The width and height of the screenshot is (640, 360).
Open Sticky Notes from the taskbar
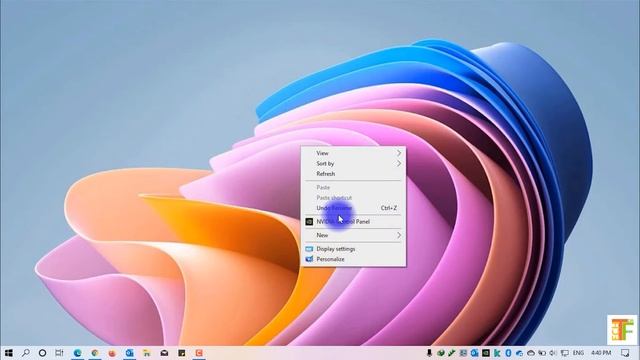[x=182, y=353]
